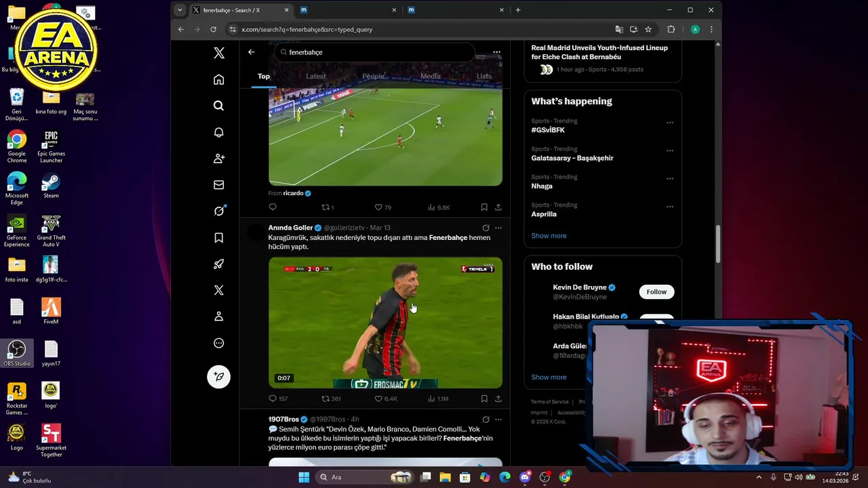Open Explore using the magnifier sidebar icon
The width and height of the screenshot is (868, 488).
pos(218,106)
